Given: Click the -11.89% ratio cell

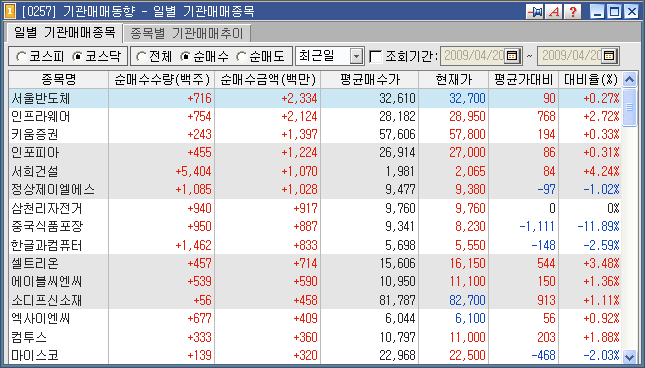Looking at the screenshot, I should (x=590, y=226).
